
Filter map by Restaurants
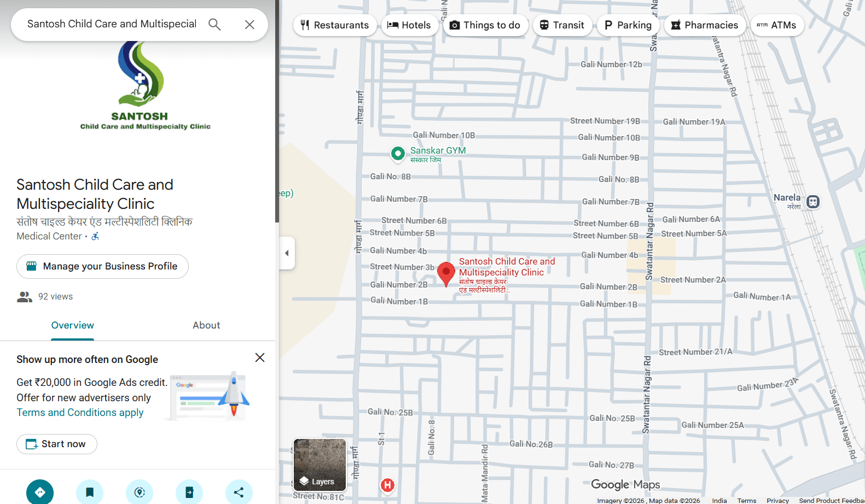(x=335, y=25)
